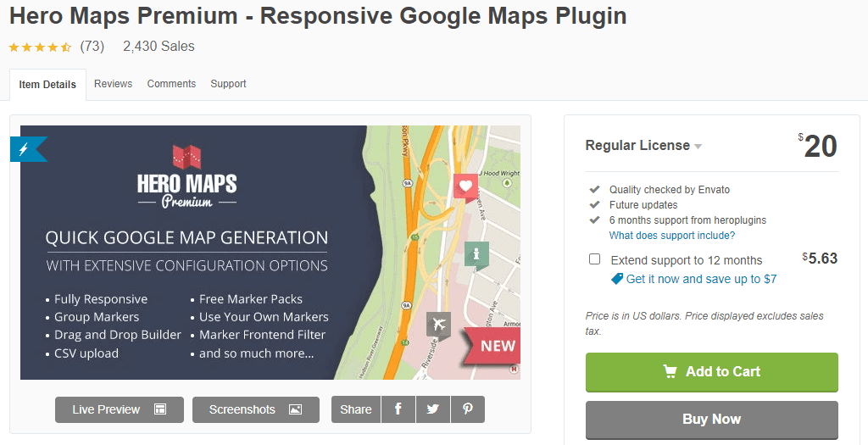Click the (73) ratings count
The image size is (868, 445).
(x=92, y=46)
